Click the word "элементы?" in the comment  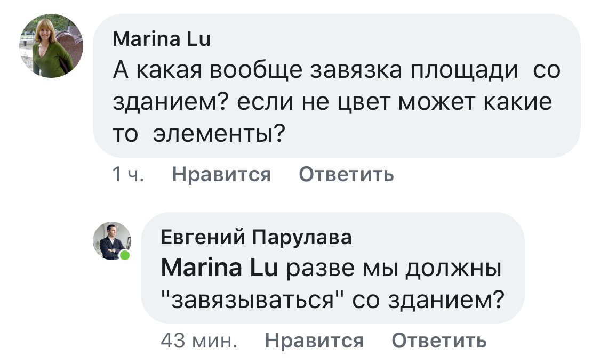218,133
